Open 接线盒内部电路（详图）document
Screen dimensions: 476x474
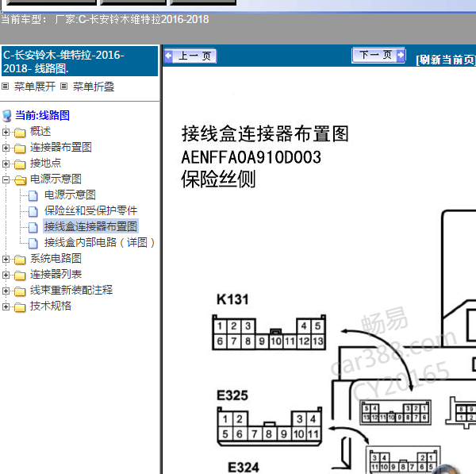click(x=100, y=242)
